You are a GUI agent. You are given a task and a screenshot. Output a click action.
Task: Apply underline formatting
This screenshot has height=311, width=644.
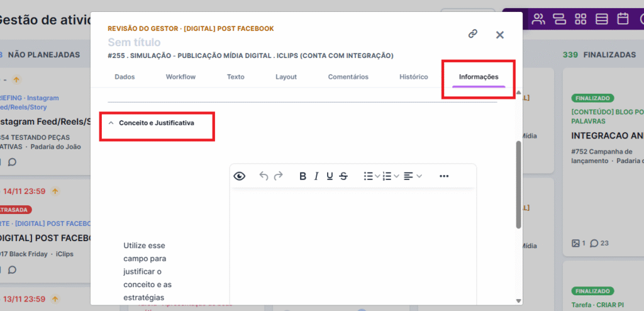click(x=330, y=176)
